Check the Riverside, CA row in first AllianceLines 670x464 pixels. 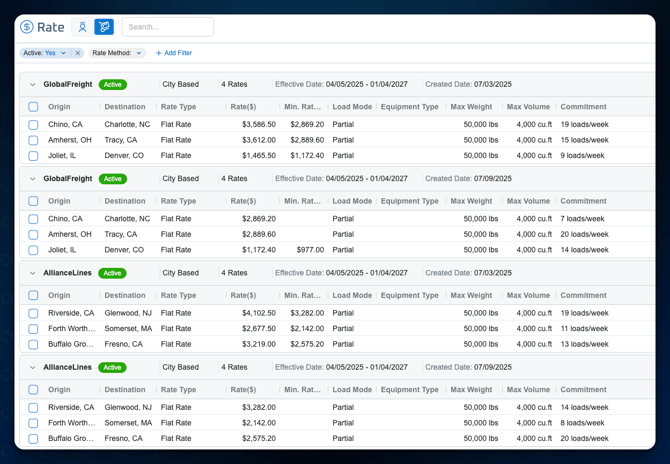pos(33,313)
